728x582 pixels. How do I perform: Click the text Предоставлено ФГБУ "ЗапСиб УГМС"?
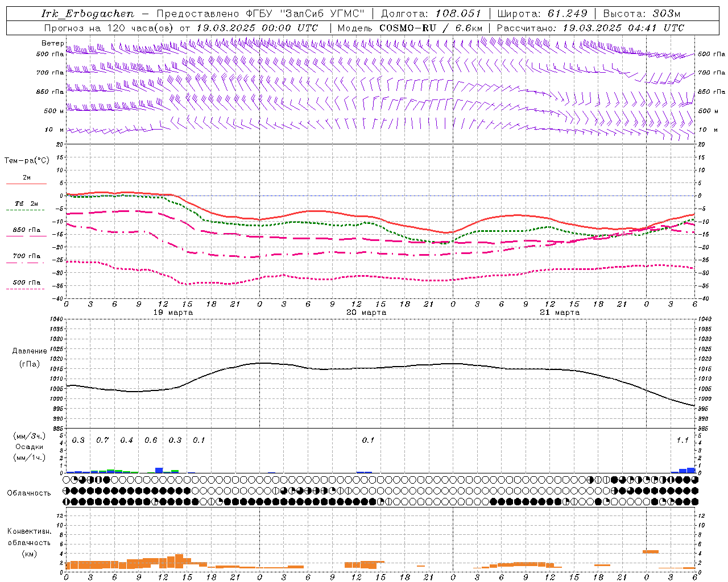[259, 14]
